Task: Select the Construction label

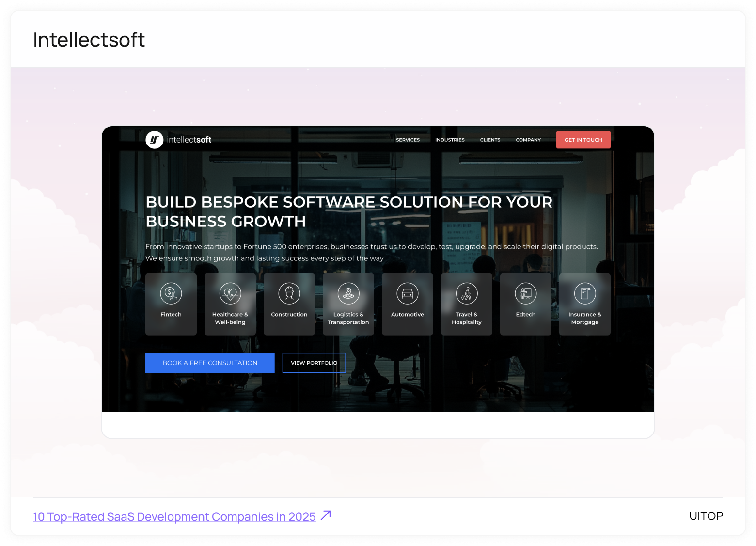Action: 289,315
